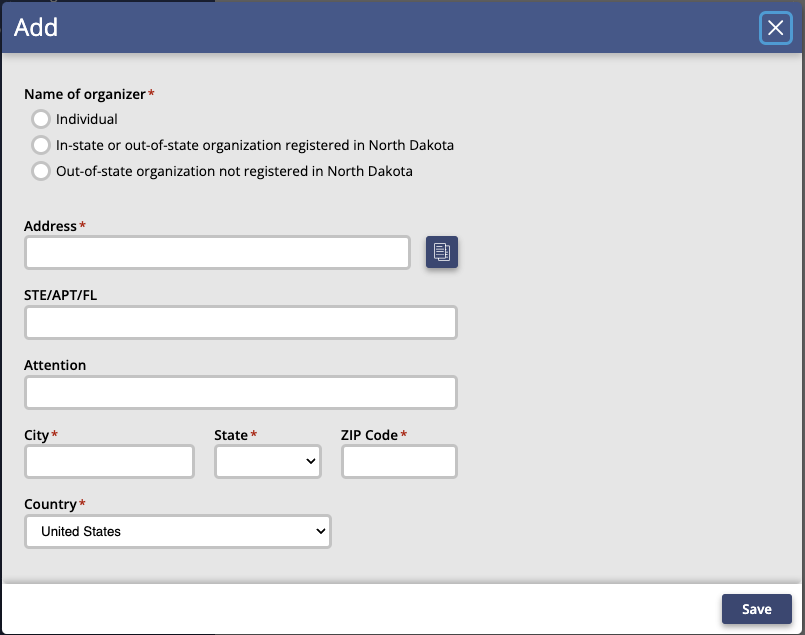Focus the City input field
Screen dimensions: 805x635
(x=109, y=461)
